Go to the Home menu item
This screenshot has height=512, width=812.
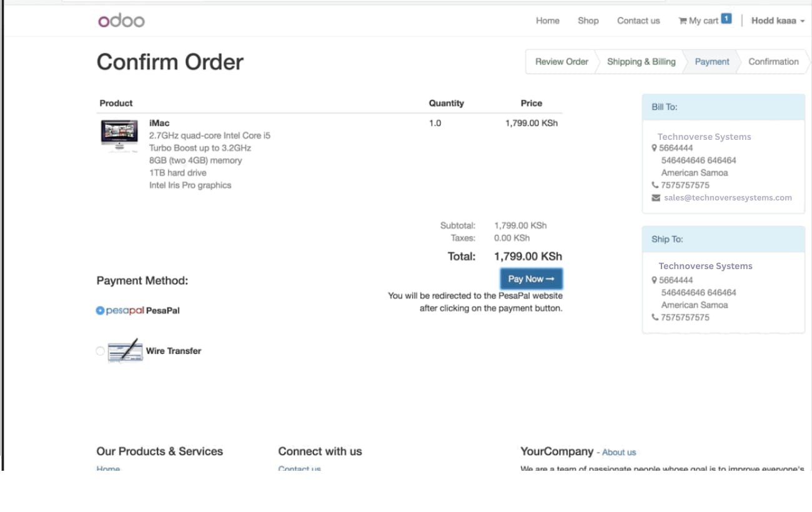click(548, 21)
